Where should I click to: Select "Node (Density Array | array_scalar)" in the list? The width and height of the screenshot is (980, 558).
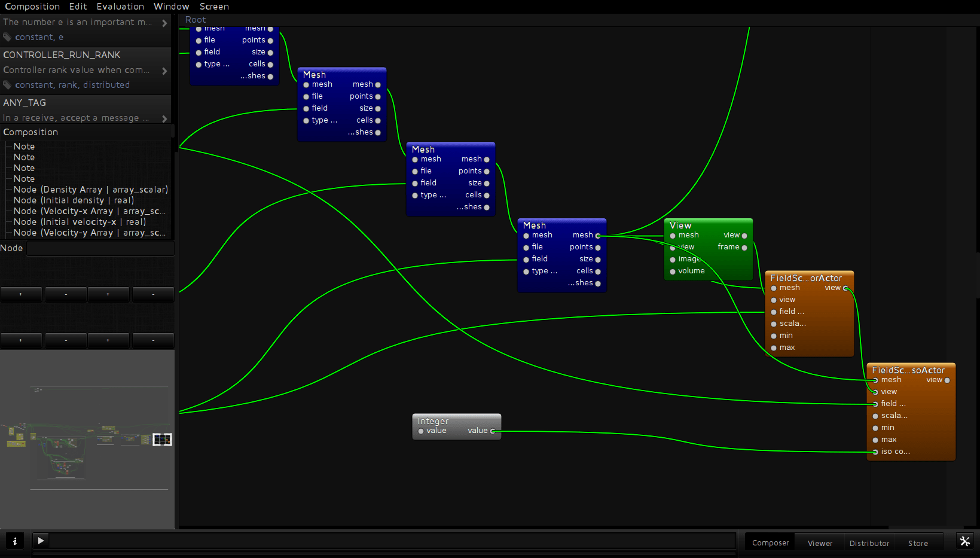click(x=91, y=190)
